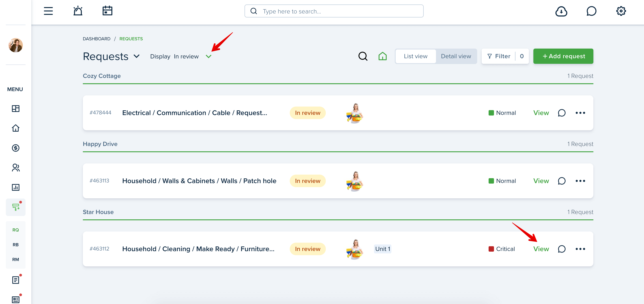Image resolution: width=644 pixels, height=304 pixels.
Task: Open request Household / Walls & Cabinets title
Action: point(199,181)
